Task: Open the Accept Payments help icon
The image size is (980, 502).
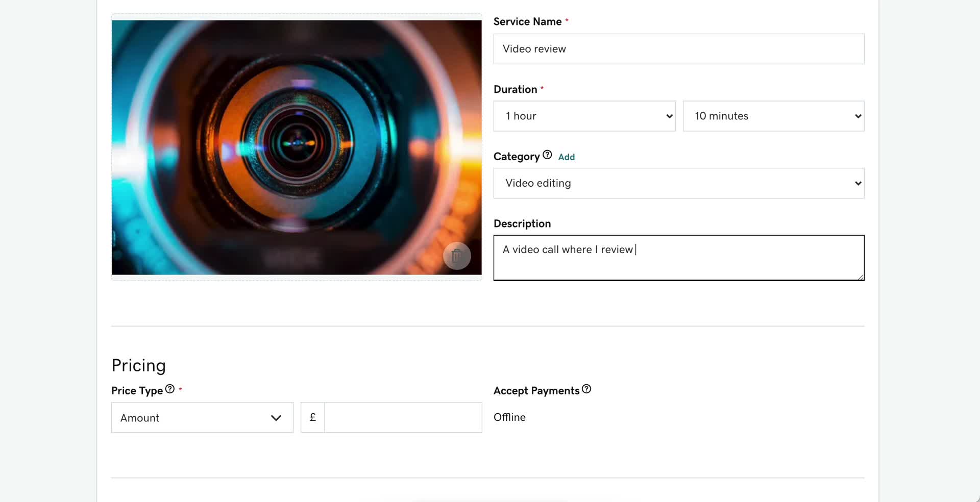Action: coord(586,389)
